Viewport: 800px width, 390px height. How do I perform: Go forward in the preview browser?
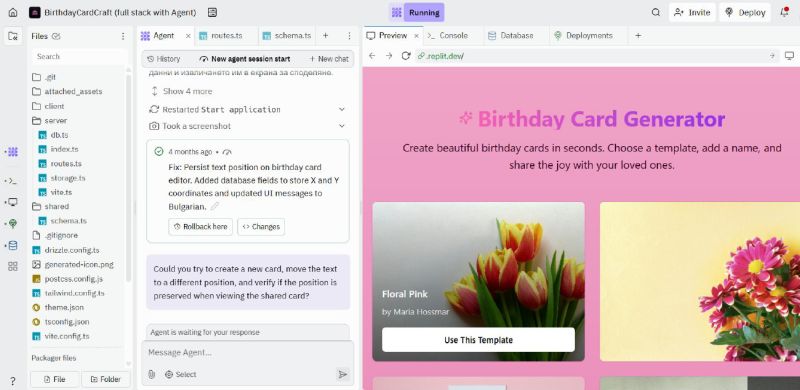tap(389, 56)
